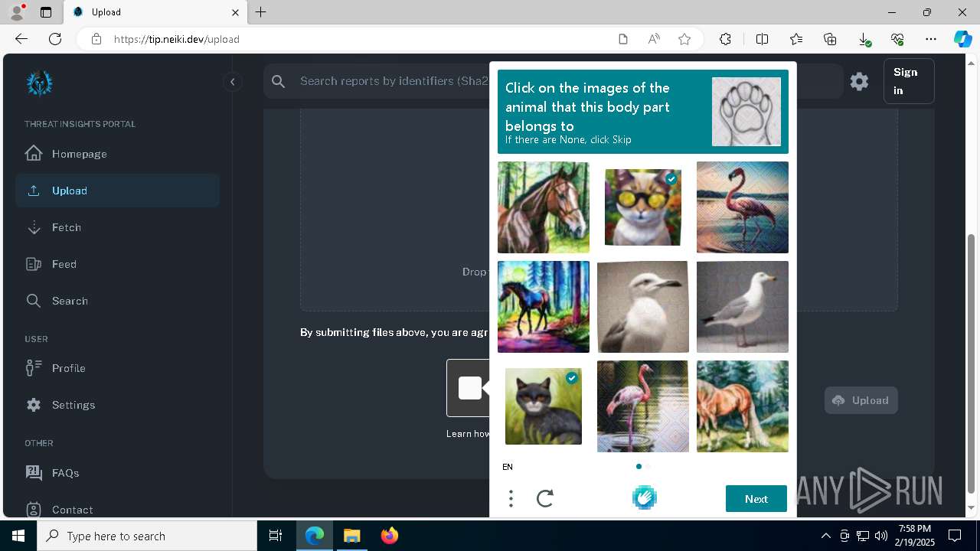Viewport: 980px width, 551px height.
Task: Reload the page in Edge
Action: coord(55,39)
